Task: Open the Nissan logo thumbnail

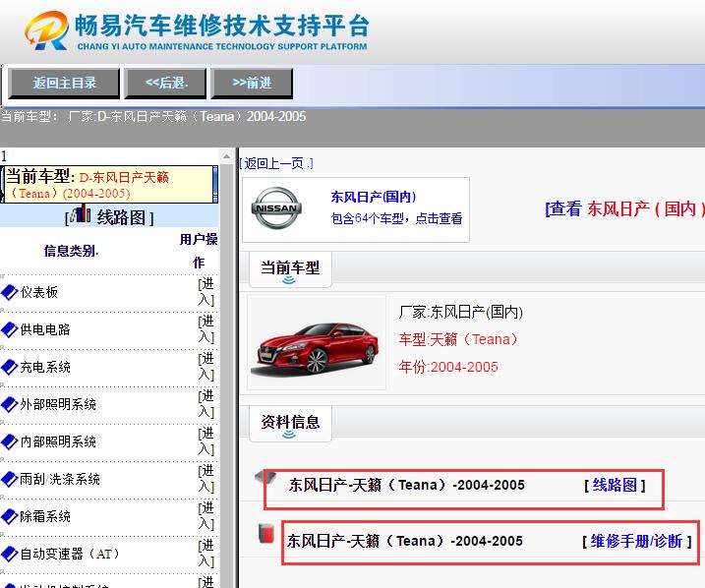Action: click(x=276, y=208)
